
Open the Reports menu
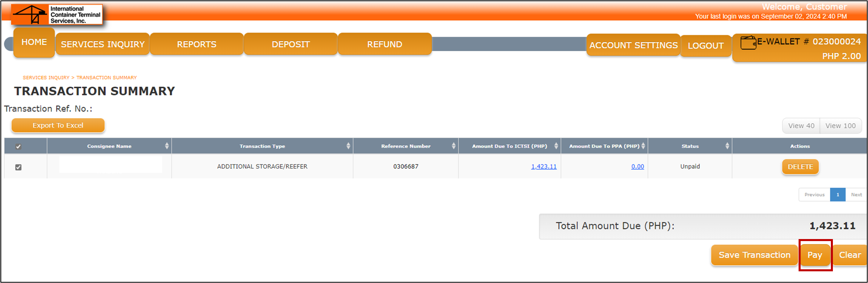pyautogui.click(x=197, y=44)
